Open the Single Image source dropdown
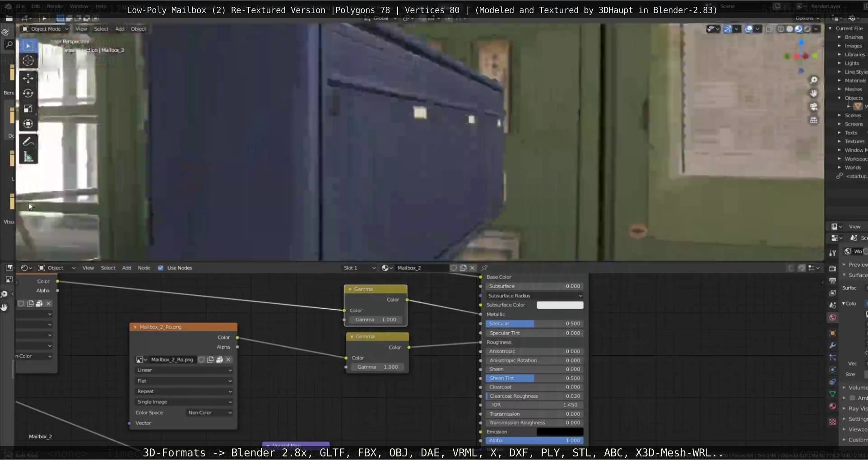 click(184, 402)
